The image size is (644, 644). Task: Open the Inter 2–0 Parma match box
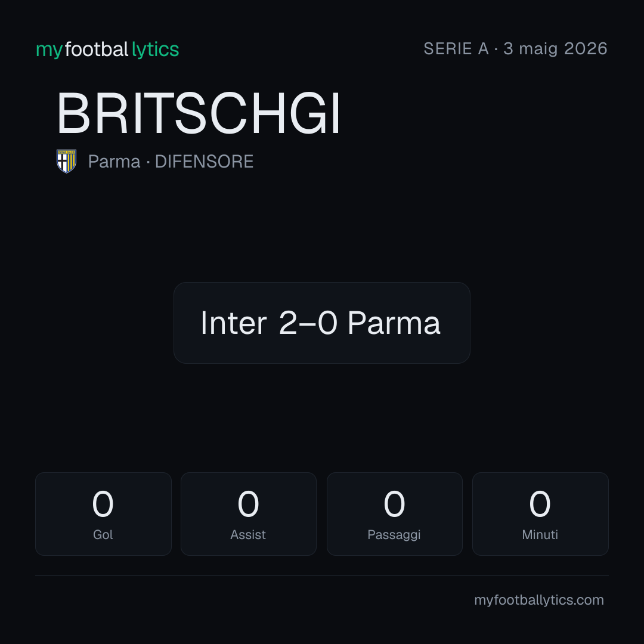pos(321,323)
